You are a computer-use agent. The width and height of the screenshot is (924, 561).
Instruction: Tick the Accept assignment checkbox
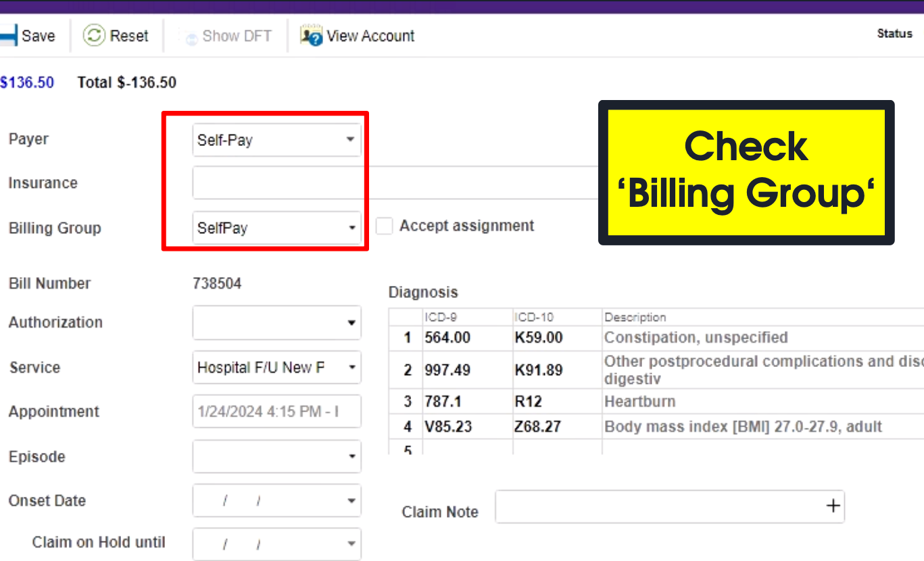(x=384, y=226)
